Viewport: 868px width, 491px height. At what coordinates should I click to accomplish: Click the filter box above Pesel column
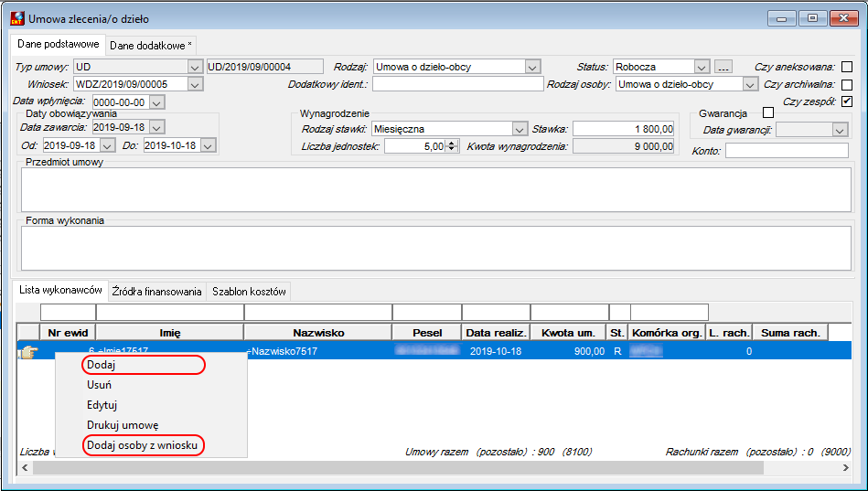[427, 312]
